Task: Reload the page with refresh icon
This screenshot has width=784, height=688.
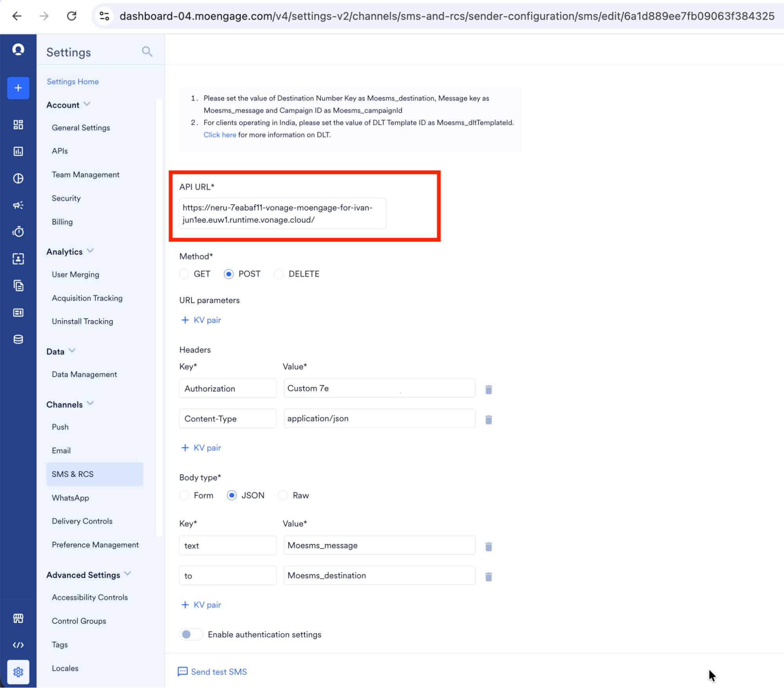Action: (71, 16)
